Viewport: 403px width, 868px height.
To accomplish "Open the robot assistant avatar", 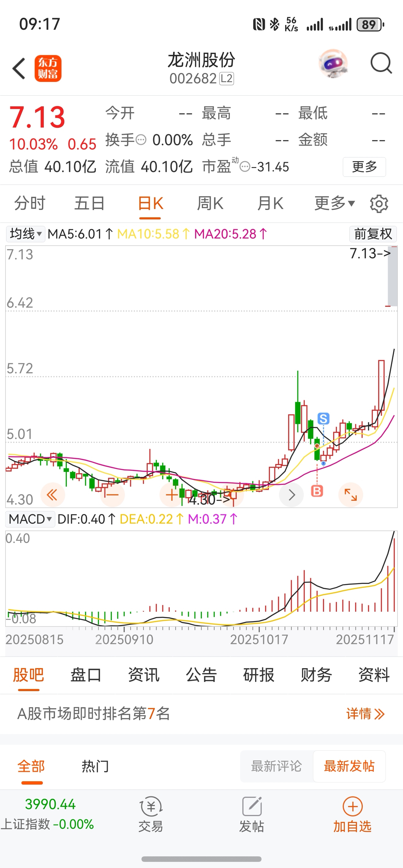I will coord(333,63).
